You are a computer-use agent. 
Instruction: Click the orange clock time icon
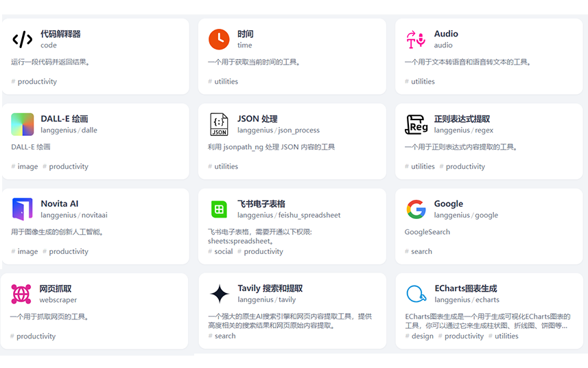point(219,39)
